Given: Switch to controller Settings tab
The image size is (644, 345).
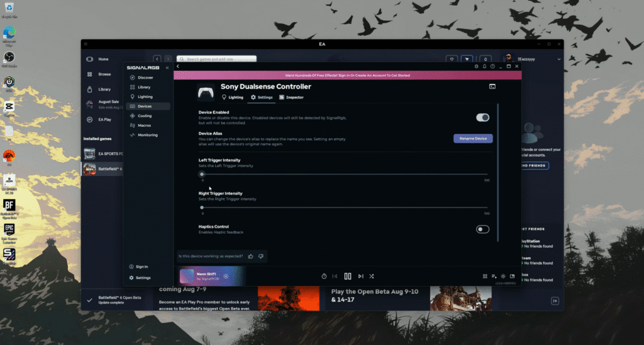Looking at the screenshot, I should (262, 97).
